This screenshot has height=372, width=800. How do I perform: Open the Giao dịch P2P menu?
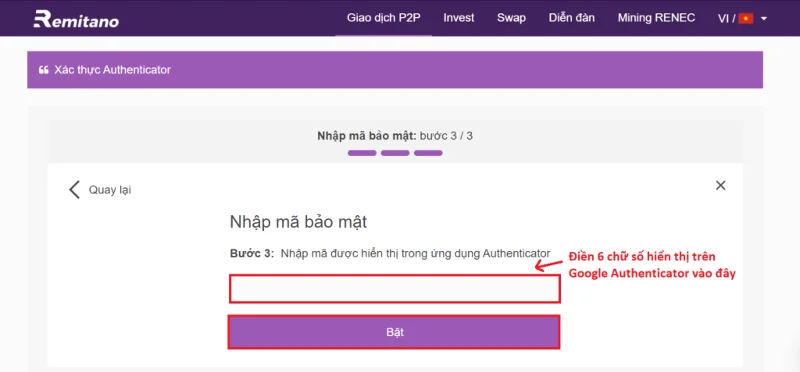coord(384,18)
